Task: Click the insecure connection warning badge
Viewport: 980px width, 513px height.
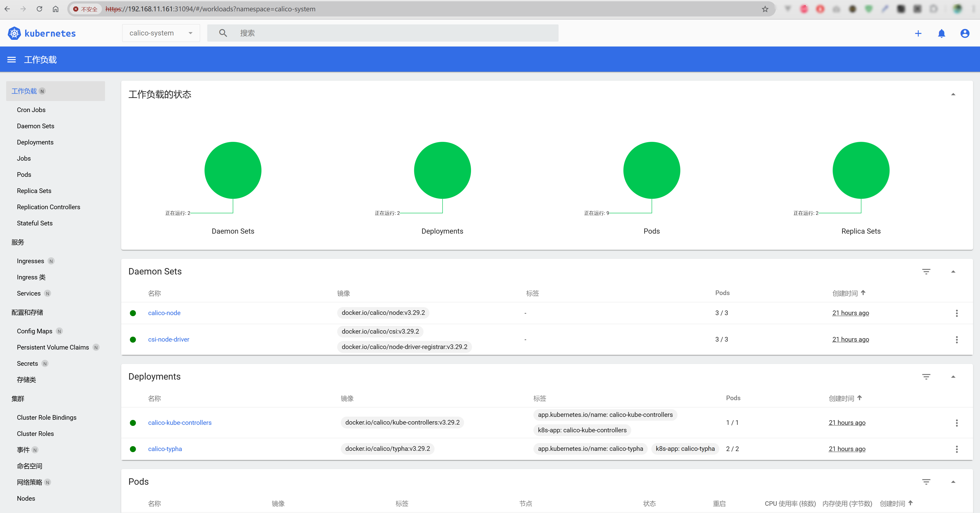Action: pyautogui.click(x=86, y=9)
